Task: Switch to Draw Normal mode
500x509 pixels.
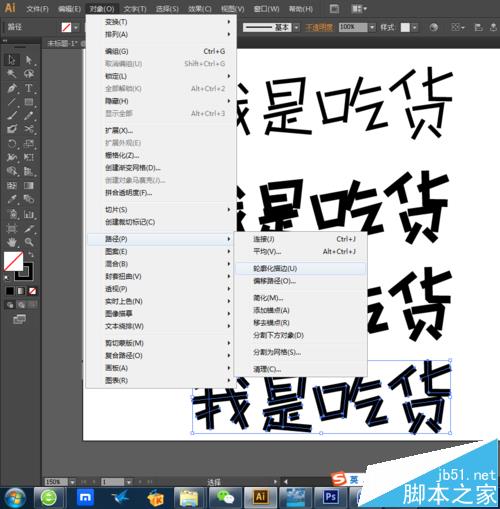Action: [10, 304]
